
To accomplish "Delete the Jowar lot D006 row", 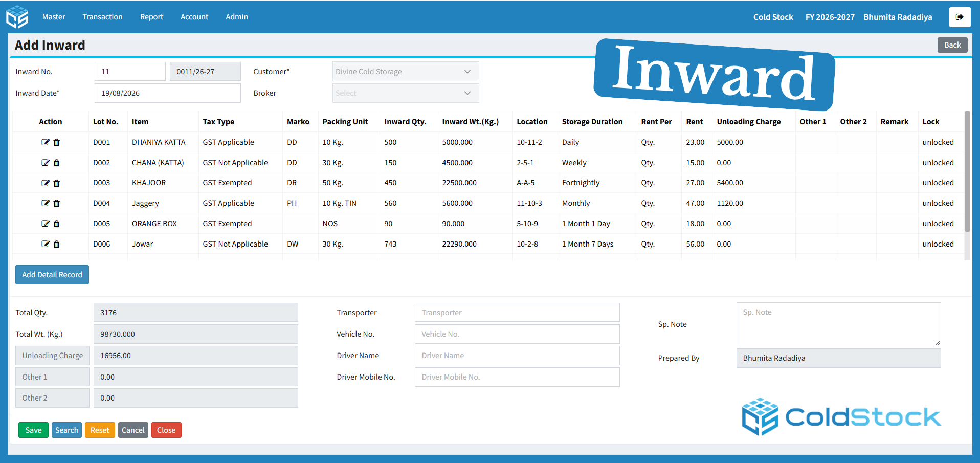I will click(x=57, y=244).
